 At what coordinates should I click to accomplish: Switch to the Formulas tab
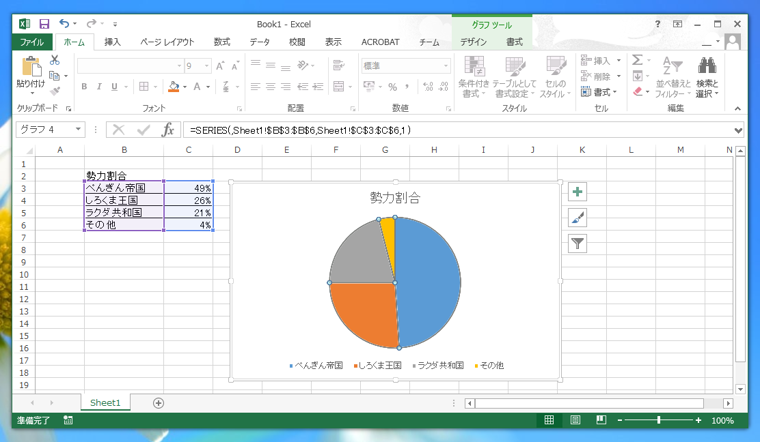(222, 42)
